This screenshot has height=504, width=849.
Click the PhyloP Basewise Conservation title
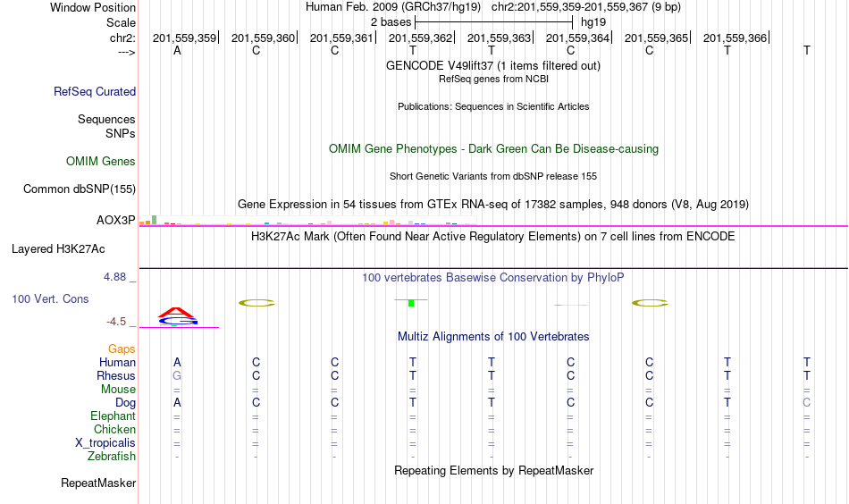(492, 278)
